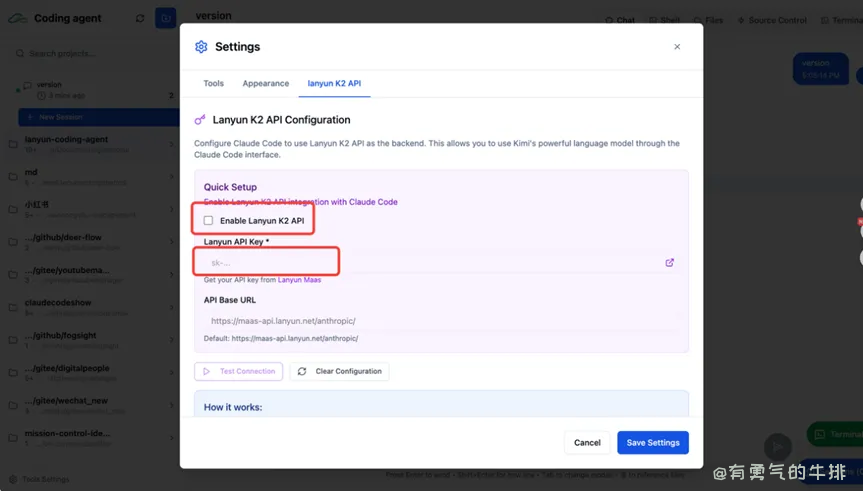
Task: Expand the .../github/fogsight project chevron
Action: [172, 340]
